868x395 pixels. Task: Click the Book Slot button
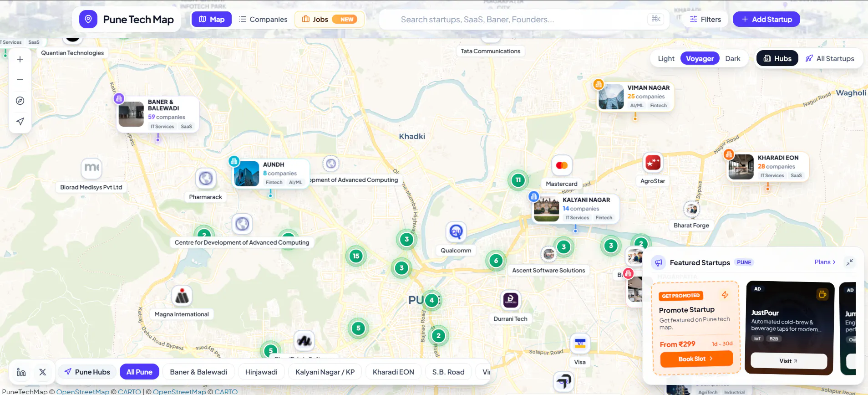coord(696,359)
